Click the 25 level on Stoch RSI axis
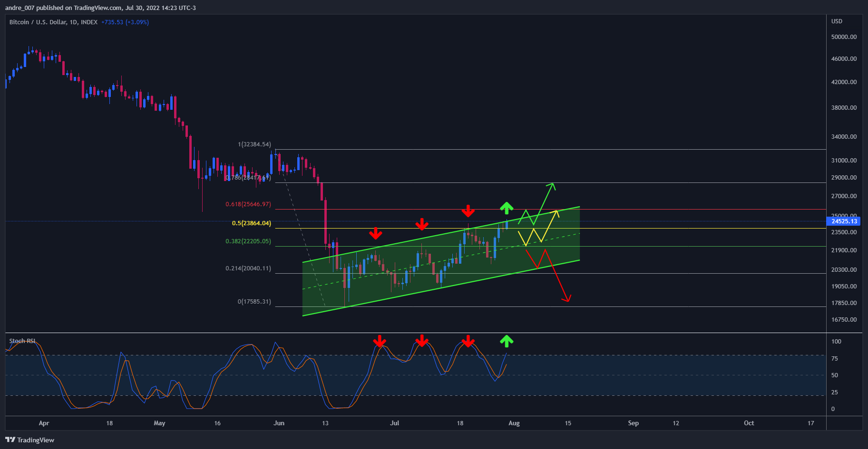Image resolution: width=868 pixels, height=449 pixels. point(835,392)
